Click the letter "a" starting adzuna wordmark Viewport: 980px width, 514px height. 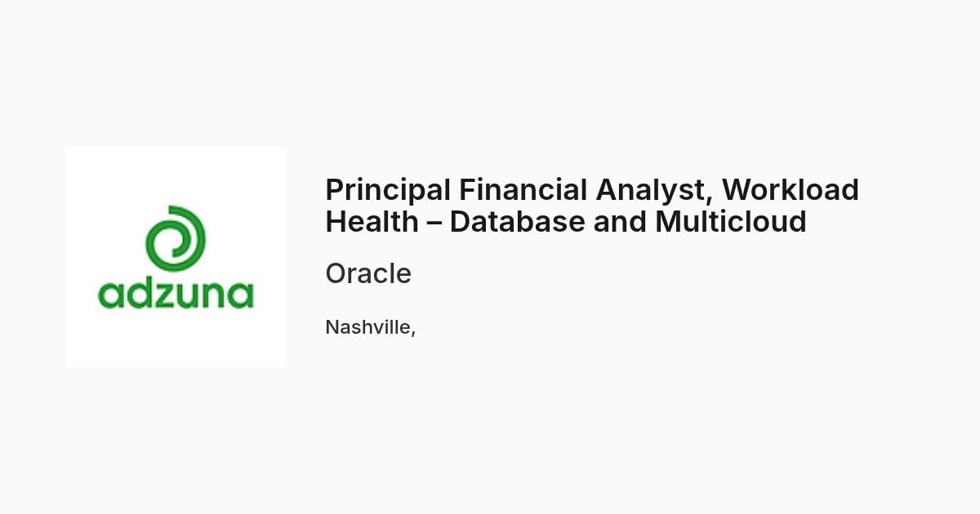pyautogui.click(x=110, y=295)
